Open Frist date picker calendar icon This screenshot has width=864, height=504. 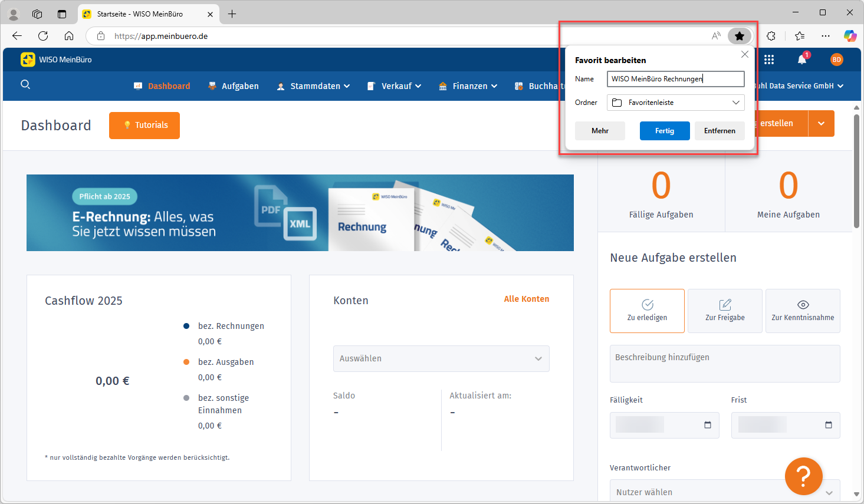coord(829,425)
